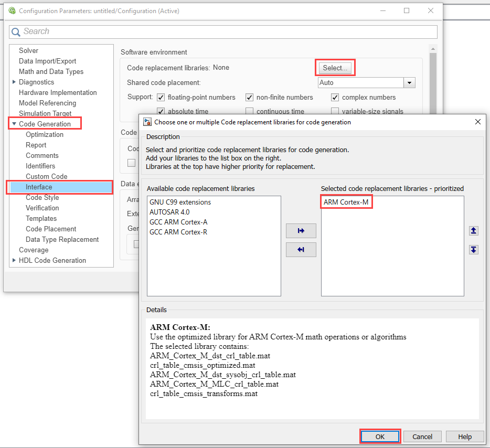Select GCC ARM Cortex-R library
The width and height of the screenshot is (490, 448).
click(178, 232)
